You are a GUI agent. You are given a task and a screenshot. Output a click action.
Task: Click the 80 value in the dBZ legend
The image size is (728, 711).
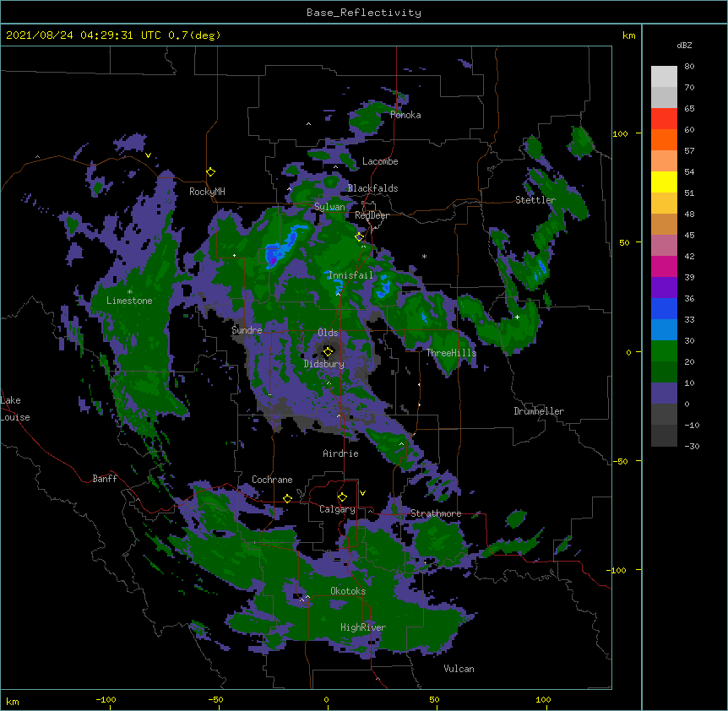(689, 66)
